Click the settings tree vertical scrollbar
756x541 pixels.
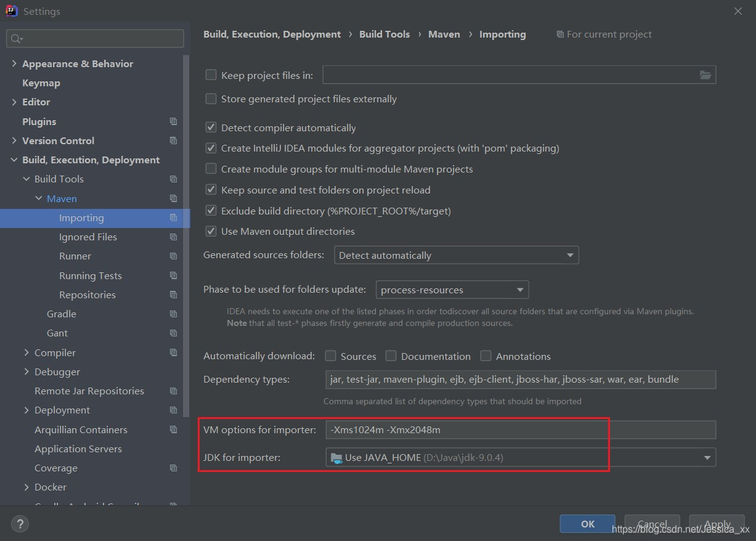(x=187, y=235)
